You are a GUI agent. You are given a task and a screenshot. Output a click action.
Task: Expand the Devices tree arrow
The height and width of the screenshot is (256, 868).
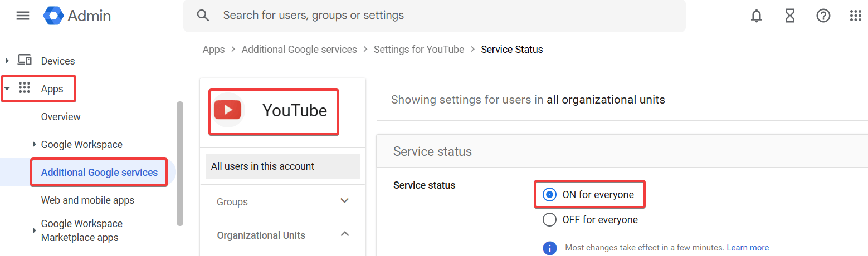(7, 61)
